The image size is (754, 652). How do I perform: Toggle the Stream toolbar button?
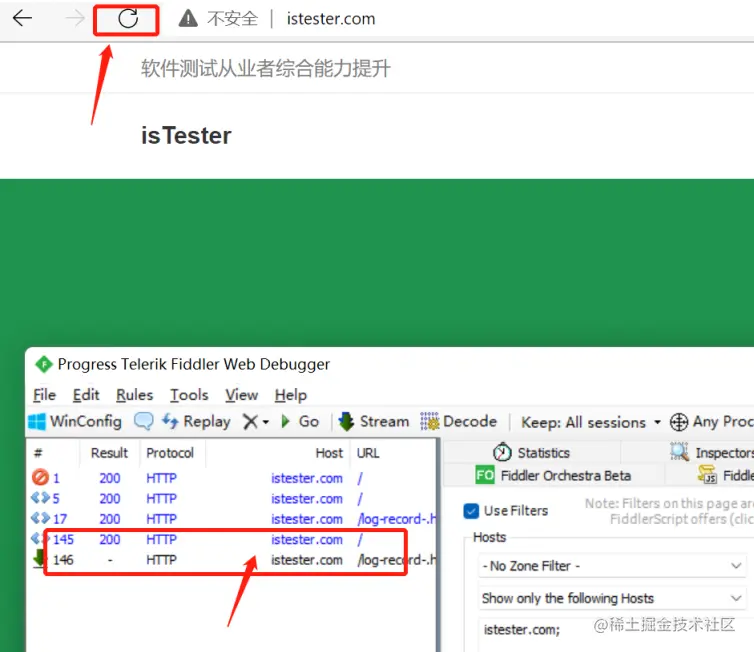click(x=374, y=421)
